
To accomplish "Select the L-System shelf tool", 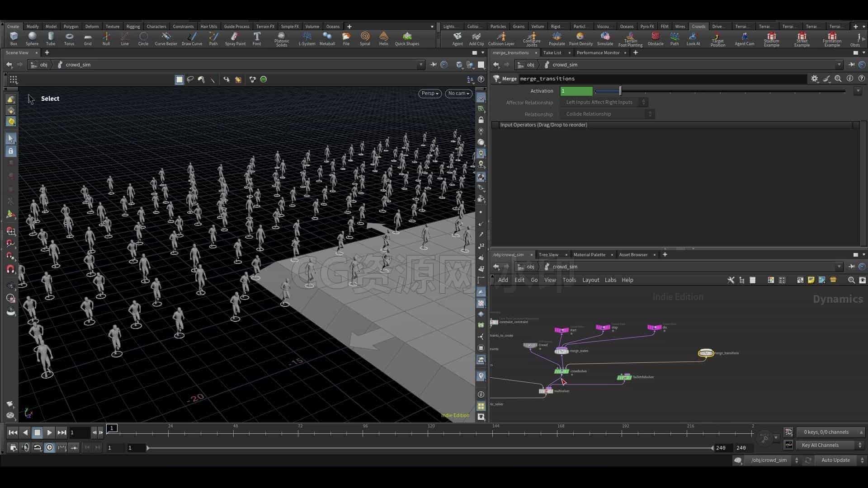I will coord(307,38).
